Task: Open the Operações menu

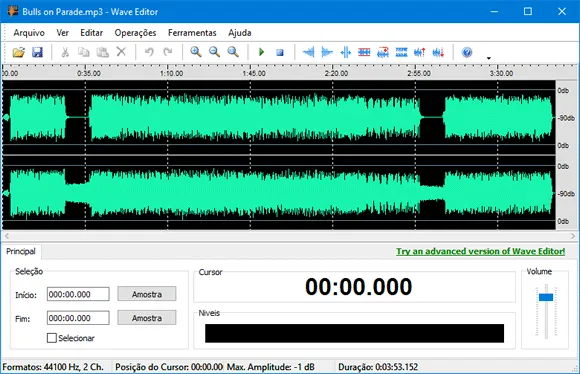Action: [x=135, y=33]
